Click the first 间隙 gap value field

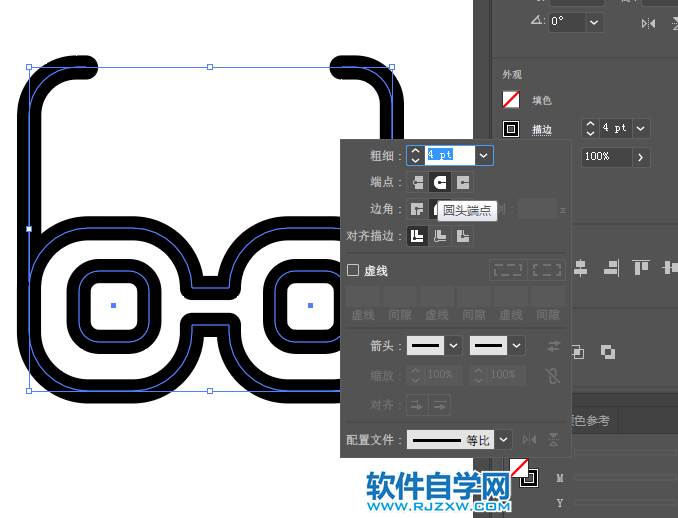tap(400, 297)
